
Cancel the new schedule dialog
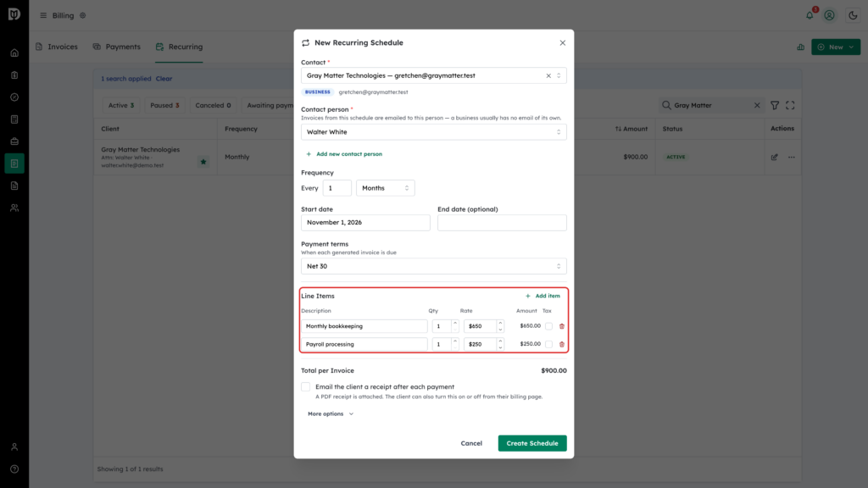(x=471, y=443)
